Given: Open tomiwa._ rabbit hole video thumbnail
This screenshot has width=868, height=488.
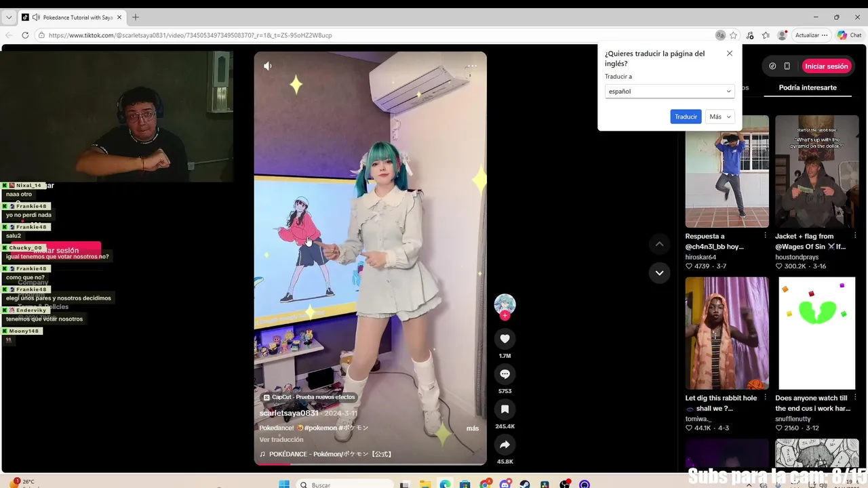Looking at the screenshot, I should coord(727,333).
